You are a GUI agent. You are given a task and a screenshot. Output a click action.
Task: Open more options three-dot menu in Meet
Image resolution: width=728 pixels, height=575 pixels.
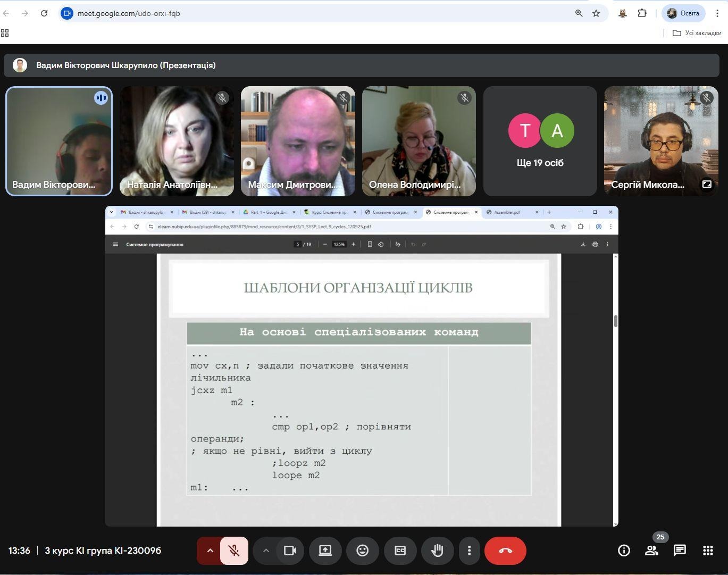point(469,551)
